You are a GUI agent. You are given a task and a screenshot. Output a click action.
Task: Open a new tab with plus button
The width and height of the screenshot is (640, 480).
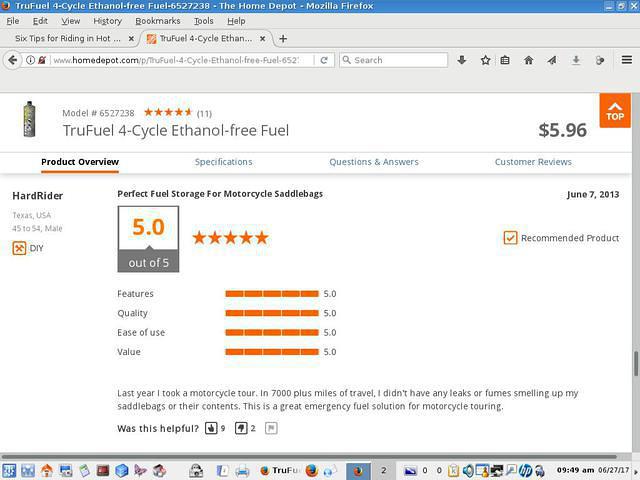pos(283,38)
